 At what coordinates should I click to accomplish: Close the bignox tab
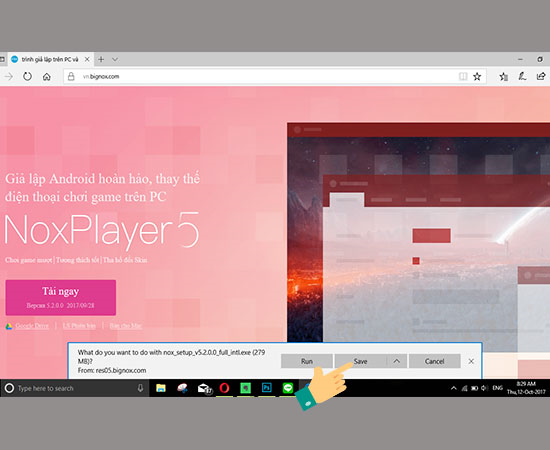point(87,59)
